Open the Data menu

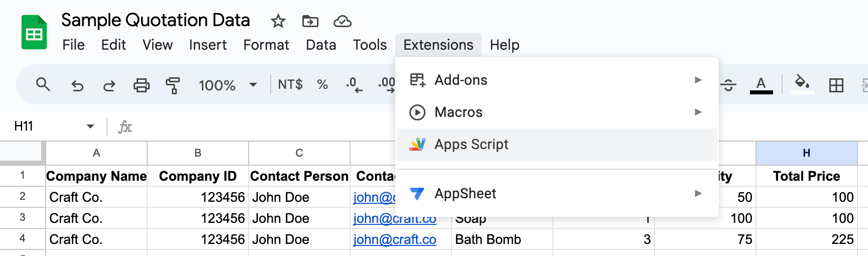(321, 45)
